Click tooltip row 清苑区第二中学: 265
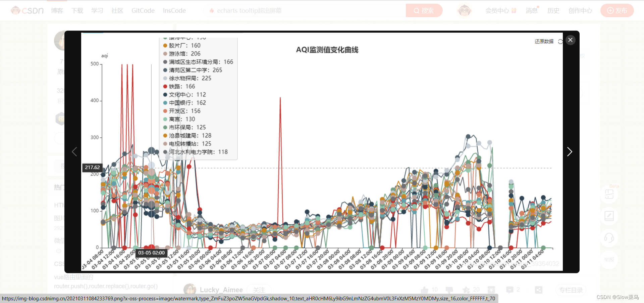Image resolution: width=644 pixels, height=303 pixels. tap(193, 70)
